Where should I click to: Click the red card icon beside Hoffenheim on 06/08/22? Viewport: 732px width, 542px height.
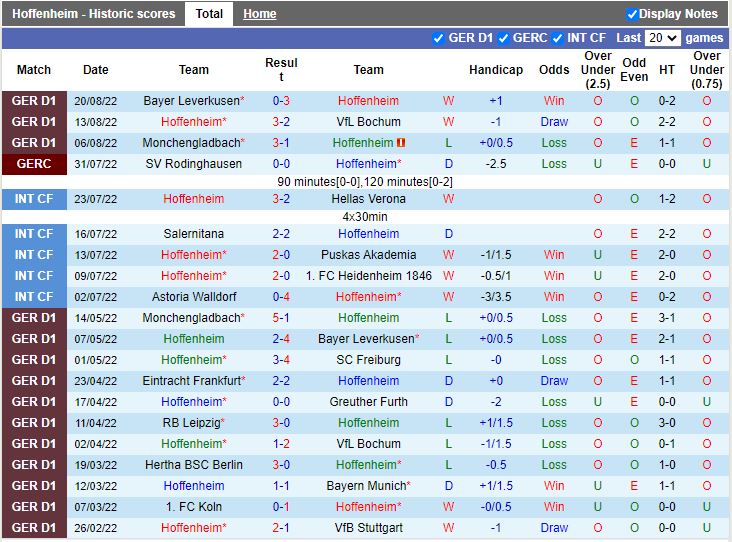[401, 143]
